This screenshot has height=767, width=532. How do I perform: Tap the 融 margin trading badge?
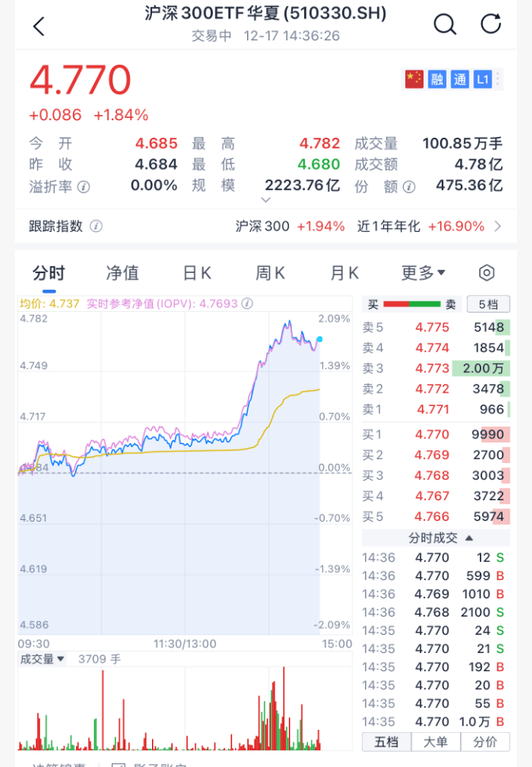coord(437,79)
